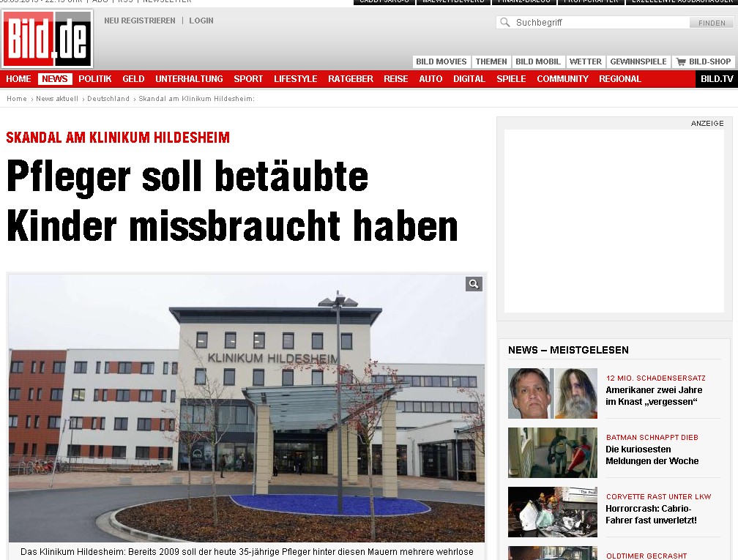The width and height of the screenshot is (738, 560).
Task: Click the search magnifier icon
Action: click(x=505, y=22)
